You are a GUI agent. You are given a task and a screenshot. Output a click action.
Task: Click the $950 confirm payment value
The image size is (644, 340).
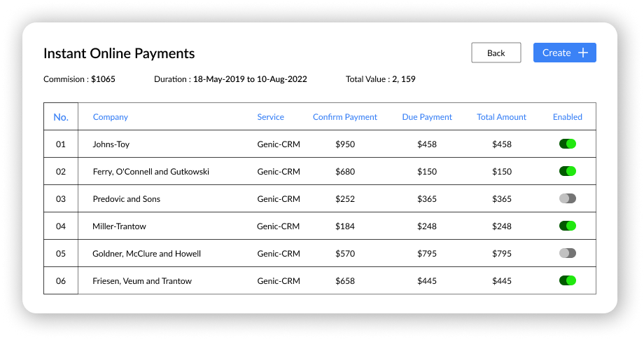click(x=345, y=144)
